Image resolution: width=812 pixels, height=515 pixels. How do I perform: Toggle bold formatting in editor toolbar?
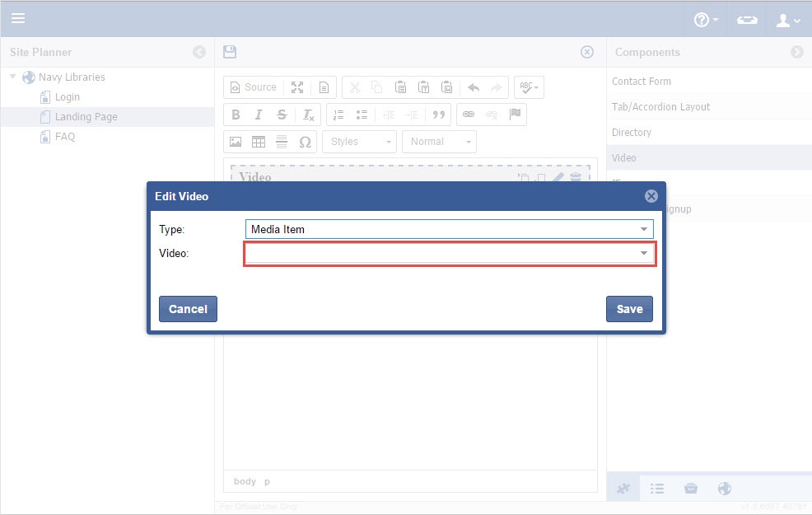[x=236, y=115]
